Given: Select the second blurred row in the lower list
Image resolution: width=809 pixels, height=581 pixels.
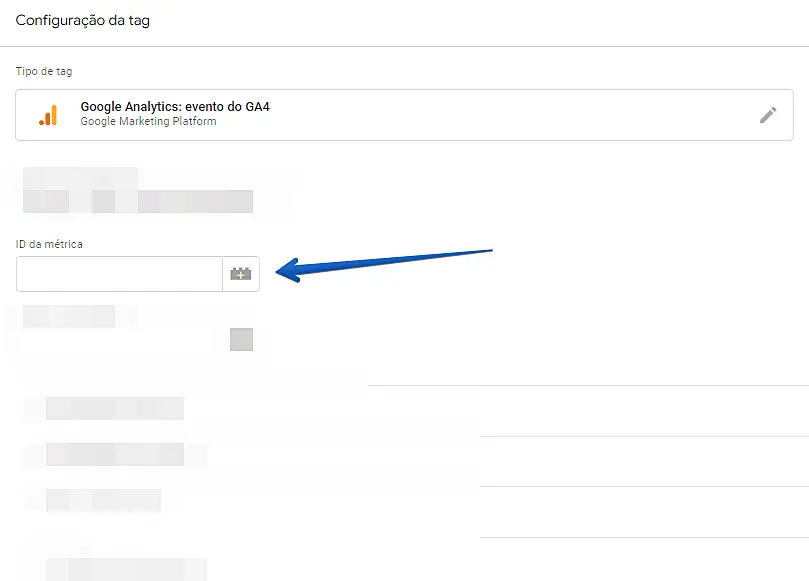Looking at the screenshot, I should [x=115, y=454].
